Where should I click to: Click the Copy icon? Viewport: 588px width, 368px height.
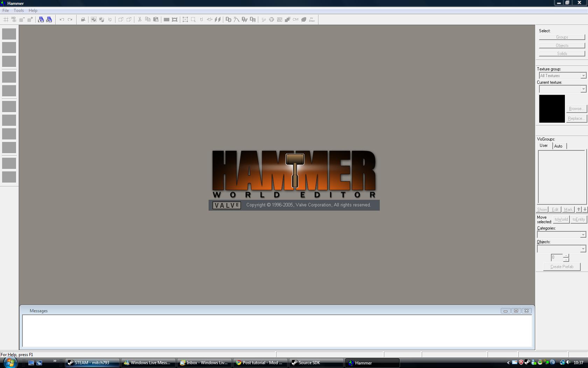tap(148, 20)
